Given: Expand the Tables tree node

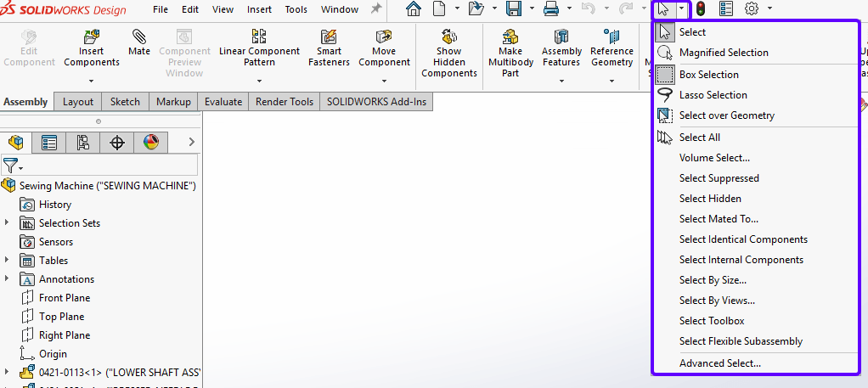Looking at the screenshot, I should click(x=7, y=260).
